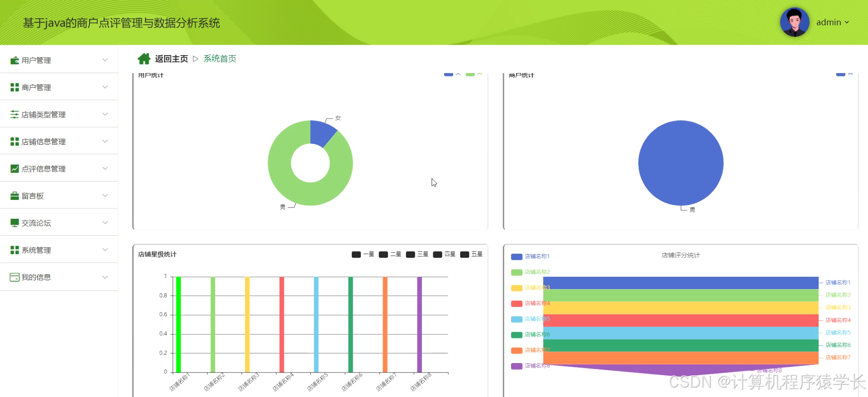Open the 商户管理 menu item

click(x=59, y=87)
